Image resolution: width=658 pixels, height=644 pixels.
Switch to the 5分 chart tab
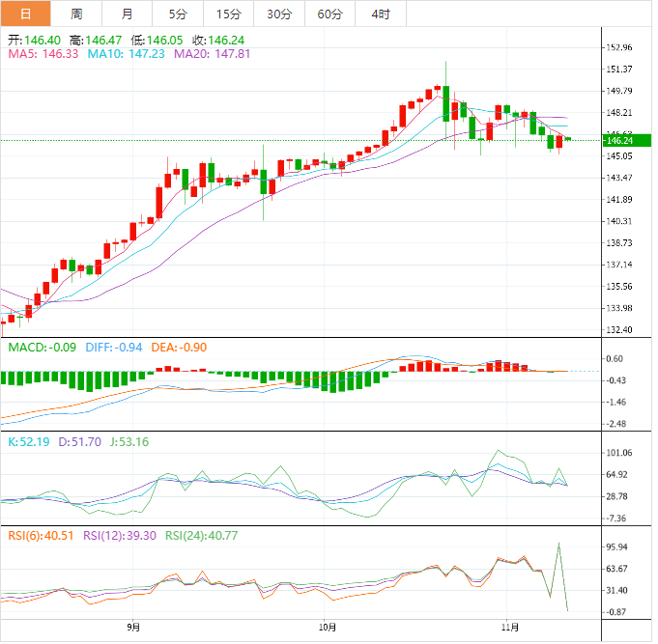[x=179, y=14]
